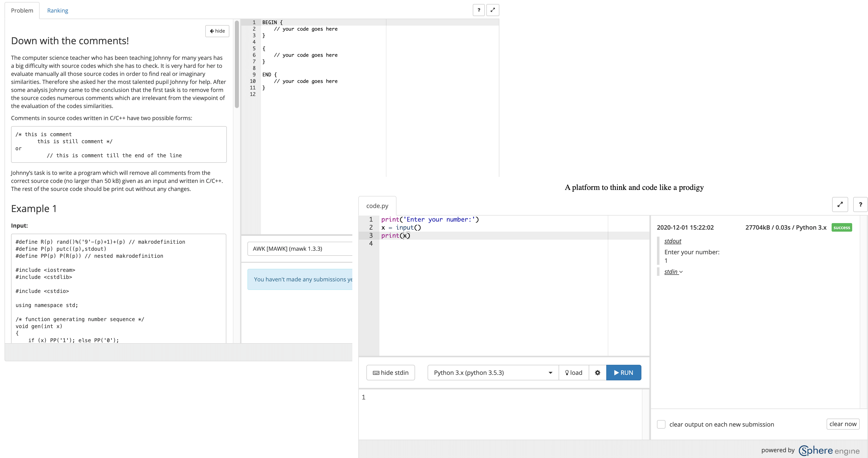Switch to the Ranking tab
This screenshot has height=458, width=868.
coord(58,11)
